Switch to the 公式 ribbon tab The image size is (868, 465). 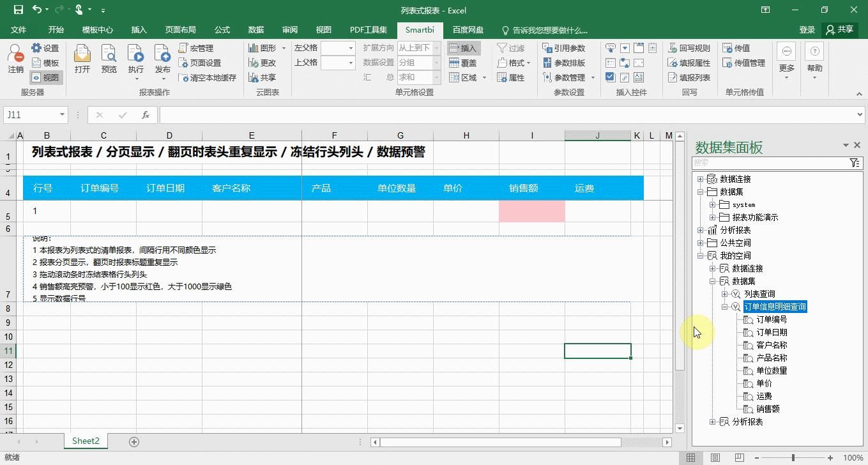coord(222,30)
